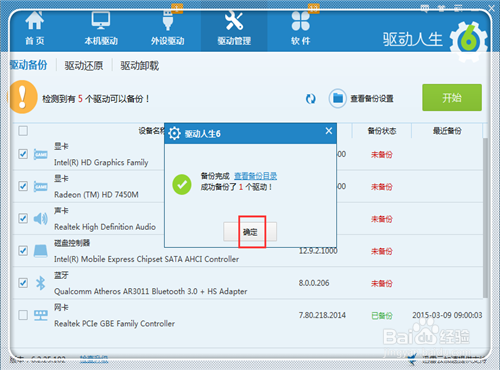The height and width of the screenshot is (370, 500).
Task: Click the blue refresh arrows icon
Action: click(x=311, y=99)
